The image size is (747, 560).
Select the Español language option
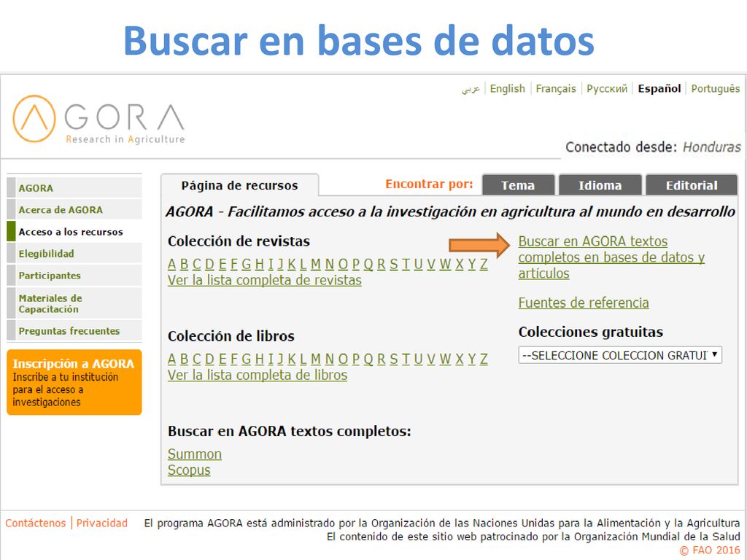coord(659,88)
